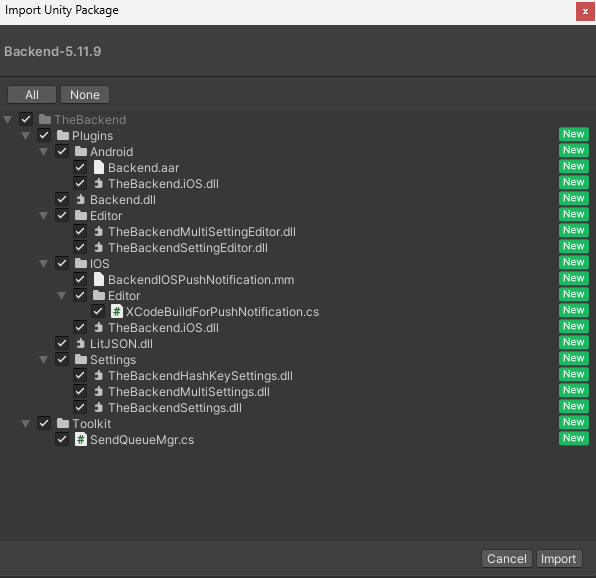Collapse the TheBackend root folder

tap(8, 120)
